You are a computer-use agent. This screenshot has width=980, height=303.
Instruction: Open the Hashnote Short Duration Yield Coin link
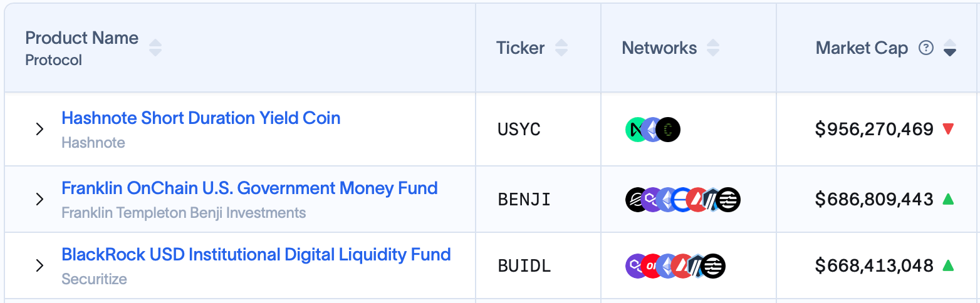[x=201, y=118]
